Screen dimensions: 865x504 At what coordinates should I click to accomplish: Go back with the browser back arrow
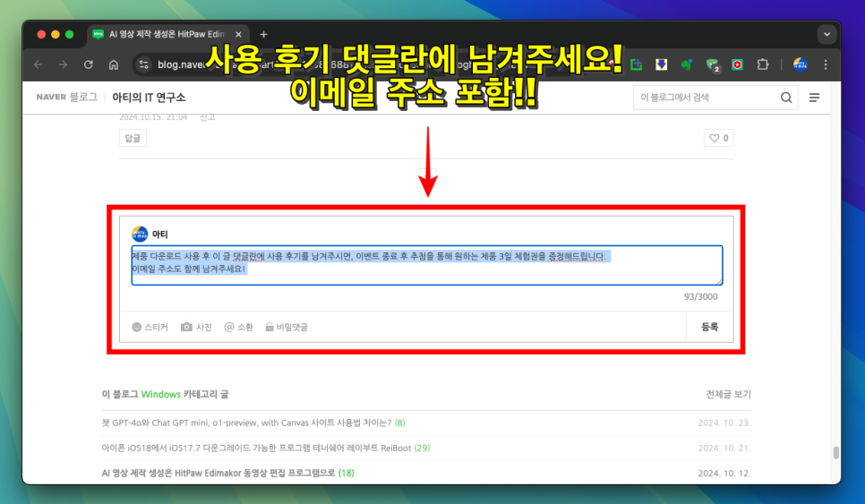coord(39,64)
